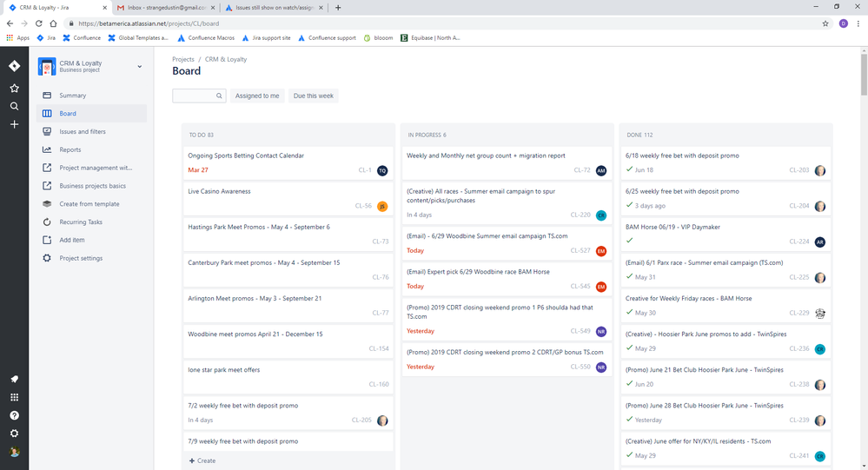Open Business projects basics link
Viewport: 868px width, 470px height.
point(92,186)
